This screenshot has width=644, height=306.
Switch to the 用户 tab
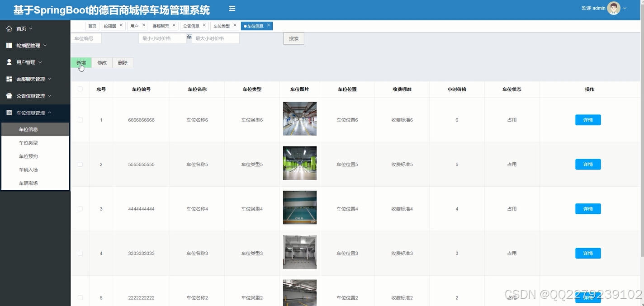point(134,25)
